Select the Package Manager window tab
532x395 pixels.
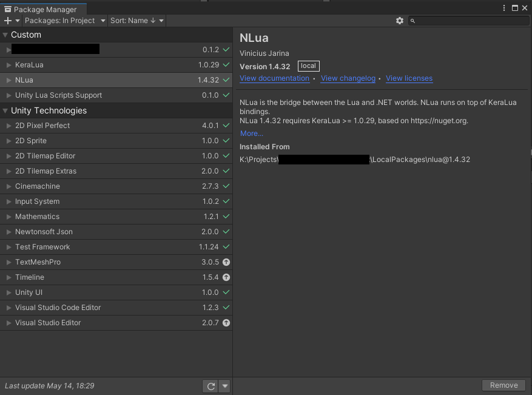click(x=42, y=9)
